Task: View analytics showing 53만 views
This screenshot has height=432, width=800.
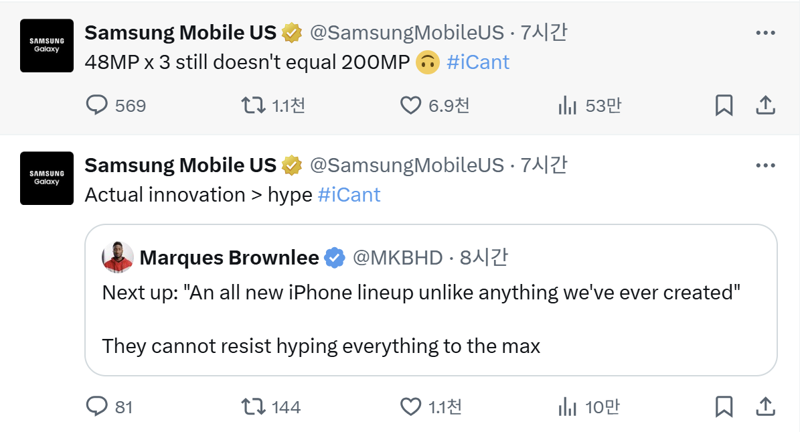Action: (567, 105)
